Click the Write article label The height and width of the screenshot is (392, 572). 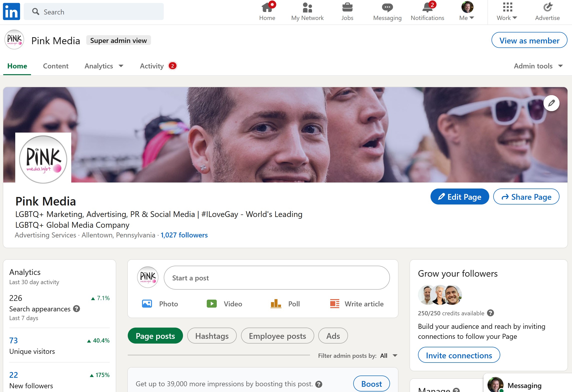(x=364, y=304)
